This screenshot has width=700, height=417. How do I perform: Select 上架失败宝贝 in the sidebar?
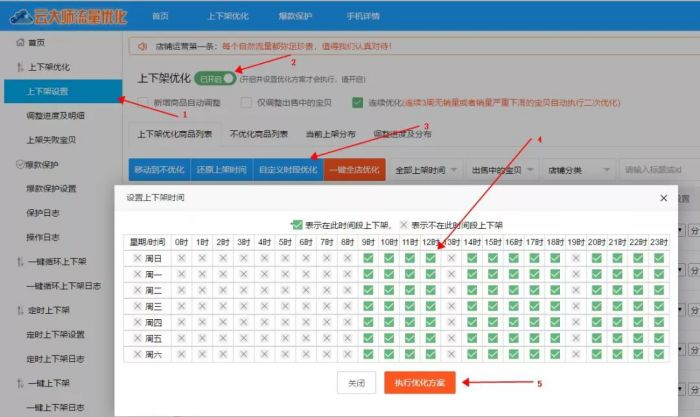pyautogui.click(x=51, y=140)
